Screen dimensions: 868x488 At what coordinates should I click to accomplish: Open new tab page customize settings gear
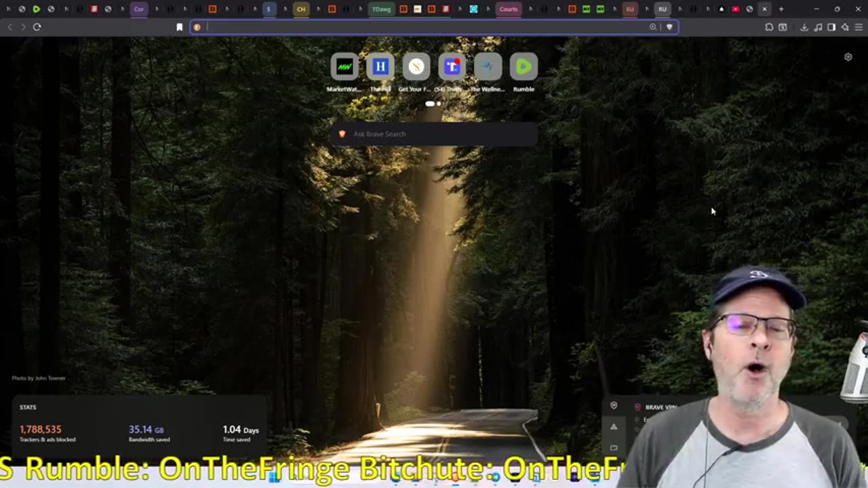[x=848, y=57]
